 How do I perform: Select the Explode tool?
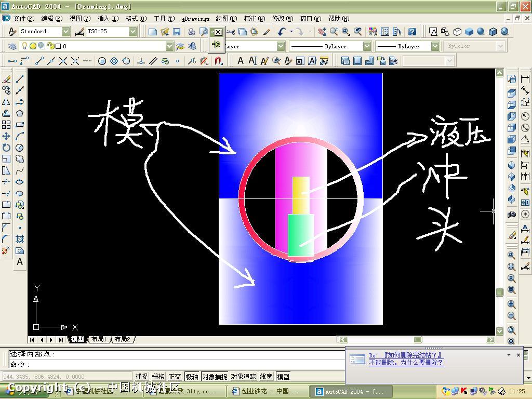tap(6, 251)
